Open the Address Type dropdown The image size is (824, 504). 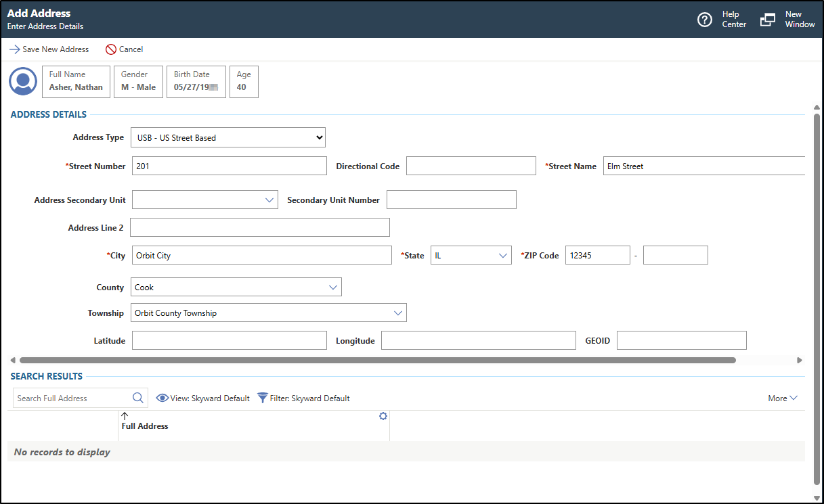[x=227, y=137]
